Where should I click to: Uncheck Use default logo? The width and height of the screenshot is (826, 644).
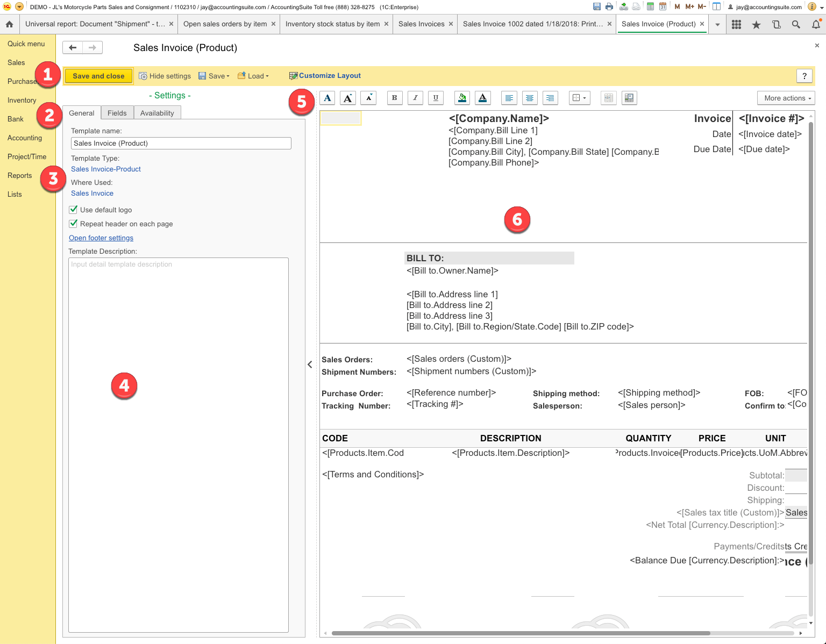coord(74,210)
